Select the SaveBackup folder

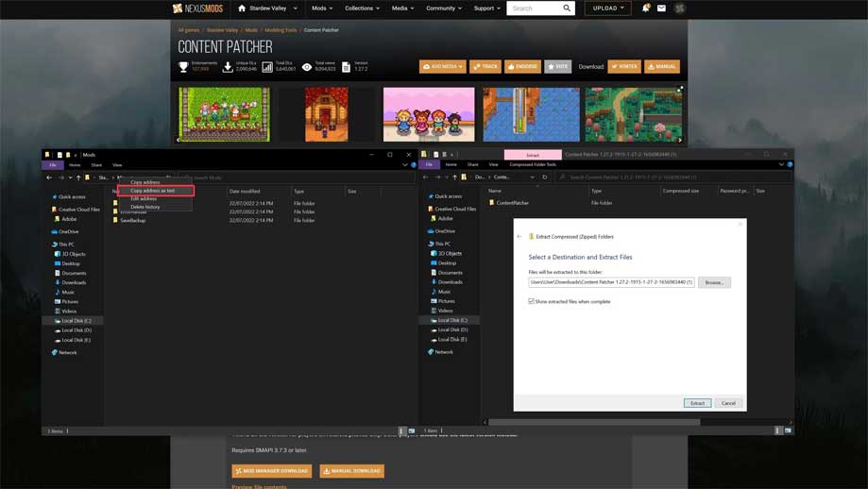click(x=133, y=220)
